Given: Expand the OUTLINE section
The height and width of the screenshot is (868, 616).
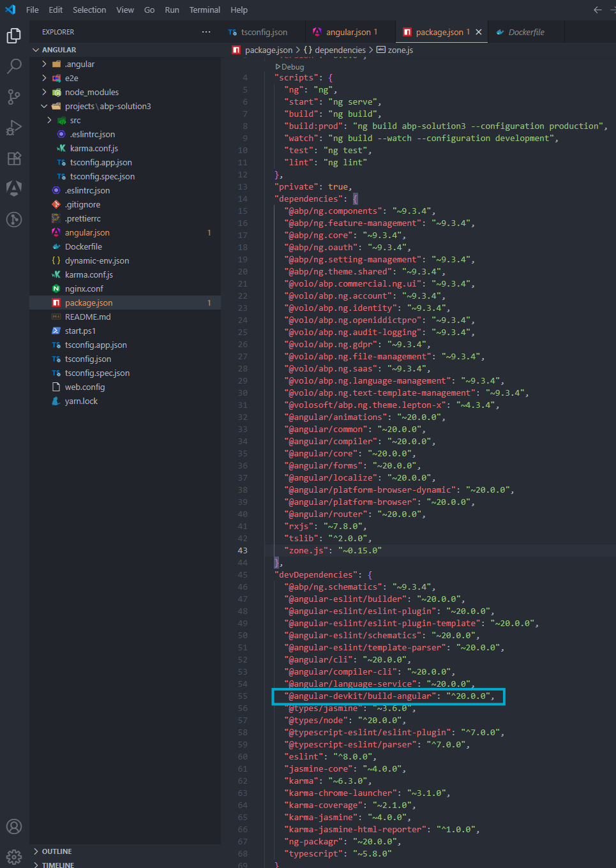Looking at the screenshot, I should pos(56,851).
